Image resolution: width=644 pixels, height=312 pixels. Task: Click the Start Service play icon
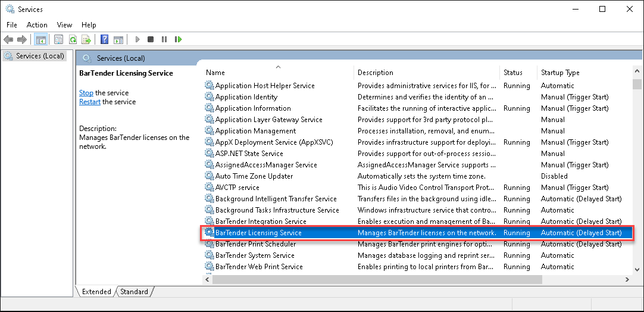pos(137,39)
